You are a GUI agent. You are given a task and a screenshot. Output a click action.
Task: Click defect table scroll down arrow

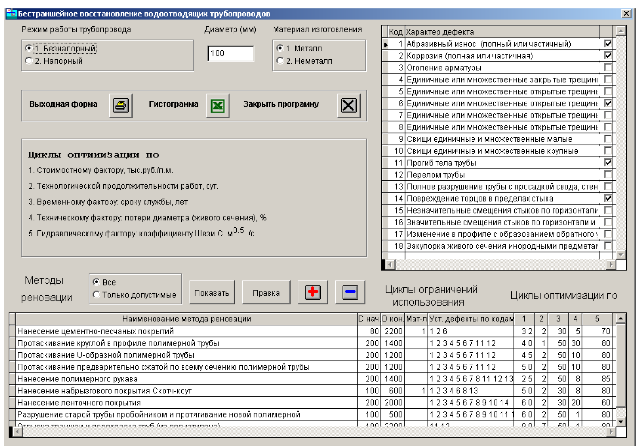pos(620,255)
